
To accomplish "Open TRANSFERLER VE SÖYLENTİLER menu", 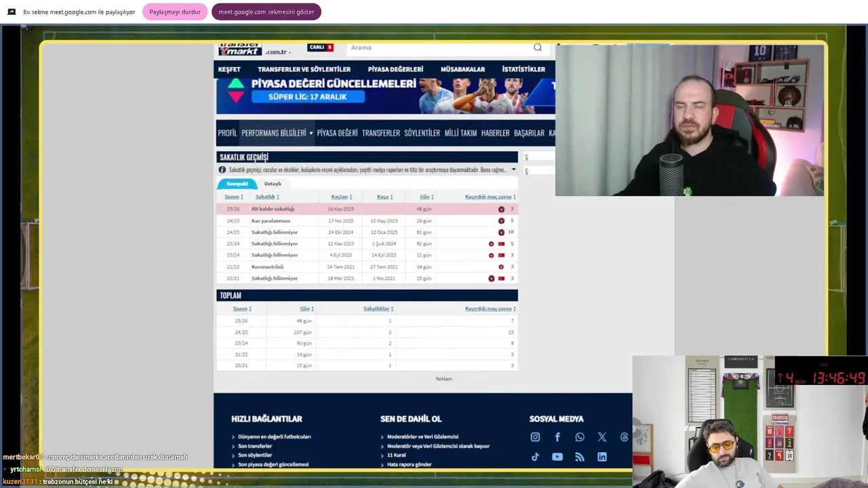I will click(x=304, y=69).
